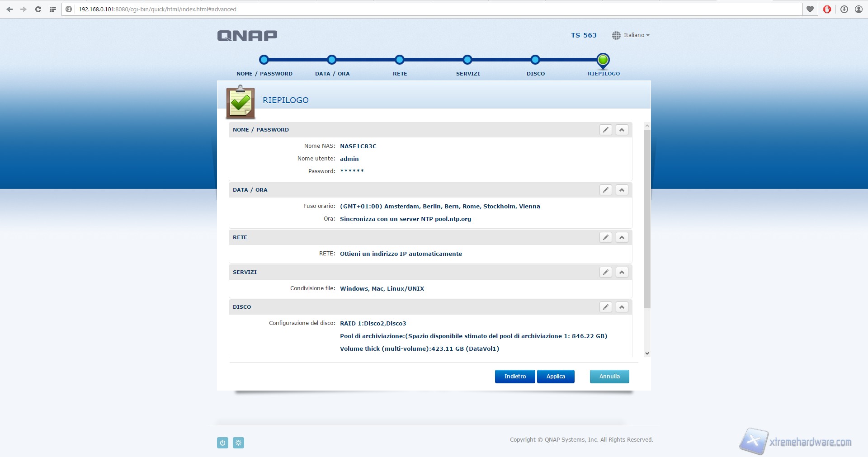Open the Italiano language dropdown
Screen dimensions: 868x457
(x=631, y=35)
